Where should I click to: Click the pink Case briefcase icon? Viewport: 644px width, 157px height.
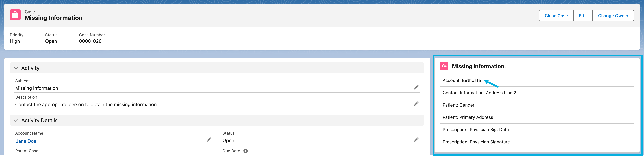[15, 15]
